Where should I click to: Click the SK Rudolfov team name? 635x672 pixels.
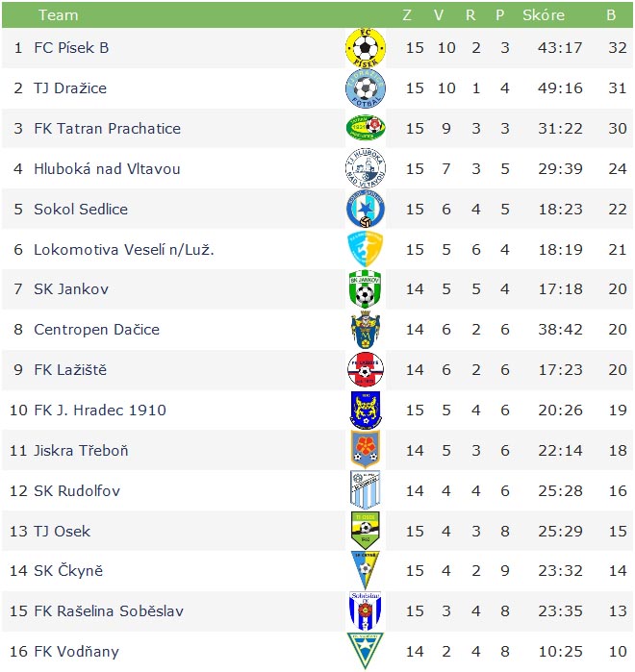click(x=77, y=490)
